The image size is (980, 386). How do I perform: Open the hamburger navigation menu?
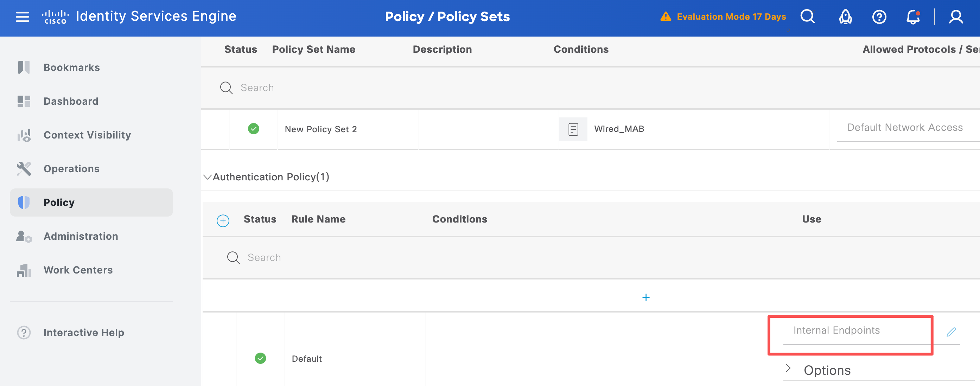coord(23,17)
